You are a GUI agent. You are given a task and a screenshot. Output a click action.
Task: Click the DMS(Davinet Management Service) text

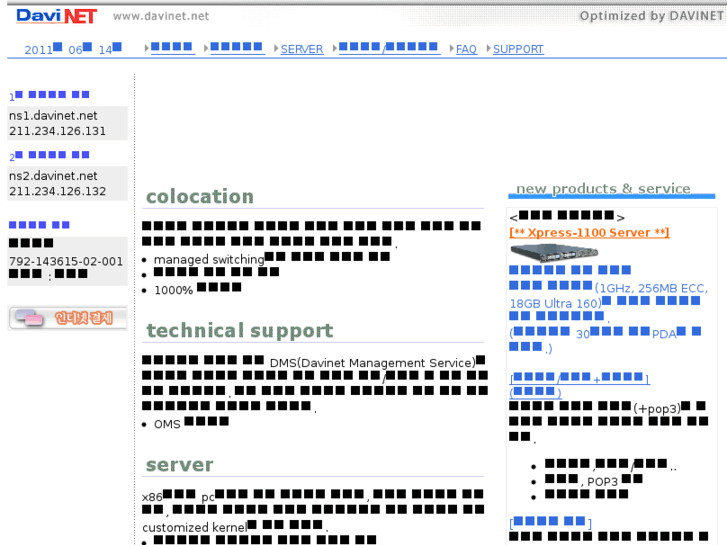point(373,363)
